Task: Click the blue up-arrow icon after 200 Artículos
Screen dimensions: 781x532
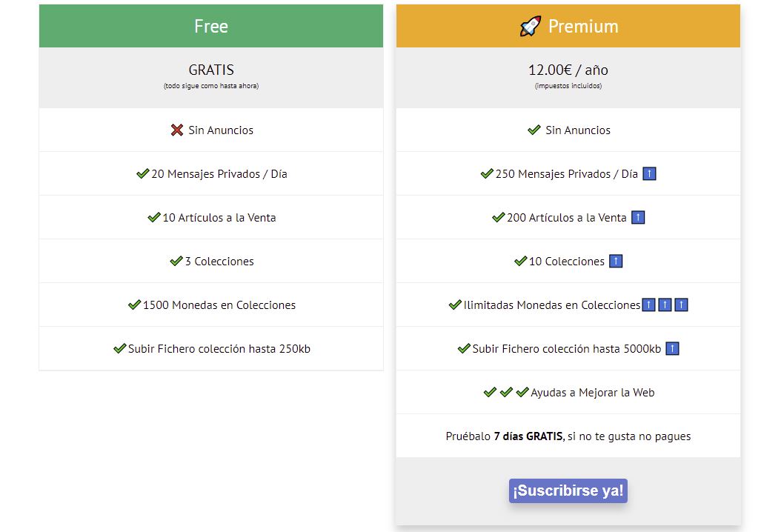Action: pyautogui.click(x=638, y=218)
